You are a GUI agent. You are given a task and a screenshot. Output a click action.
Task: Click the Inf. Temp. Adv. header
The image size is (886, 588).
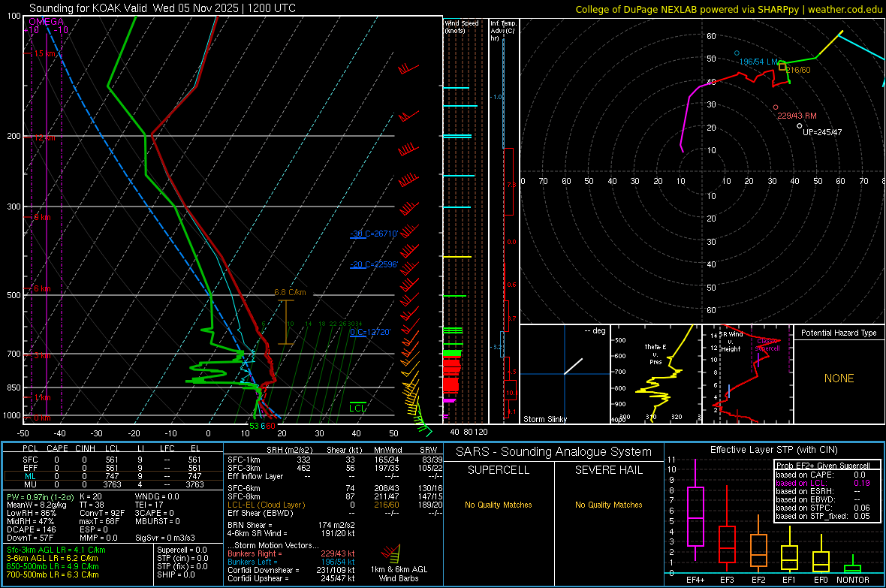(502, 31)
